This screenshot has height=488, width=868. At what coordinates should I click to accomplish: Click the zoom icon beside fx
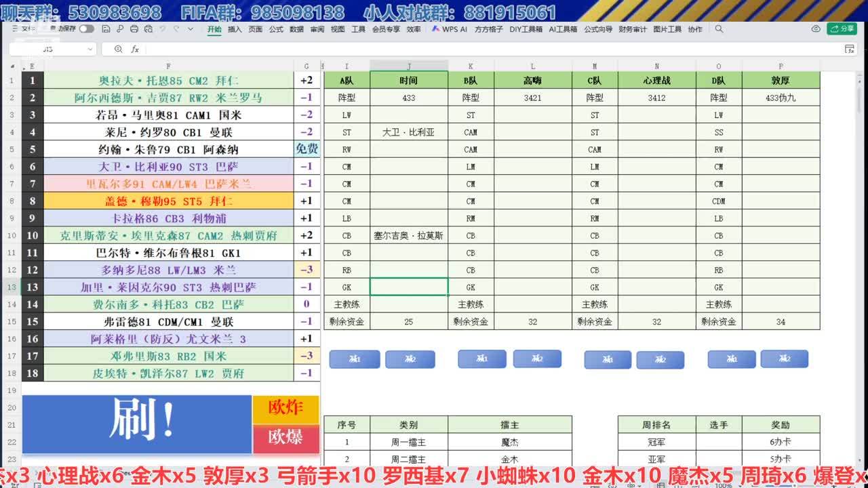[x=119, y=49]
